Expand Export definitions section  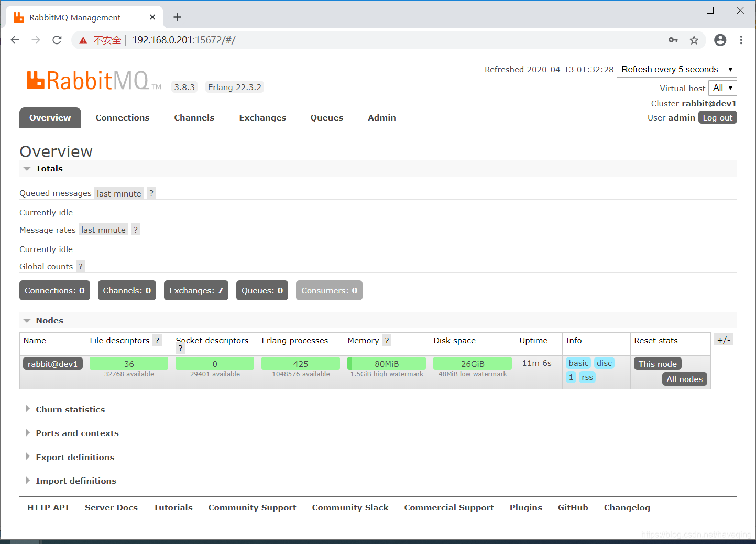tap(75, 457)
